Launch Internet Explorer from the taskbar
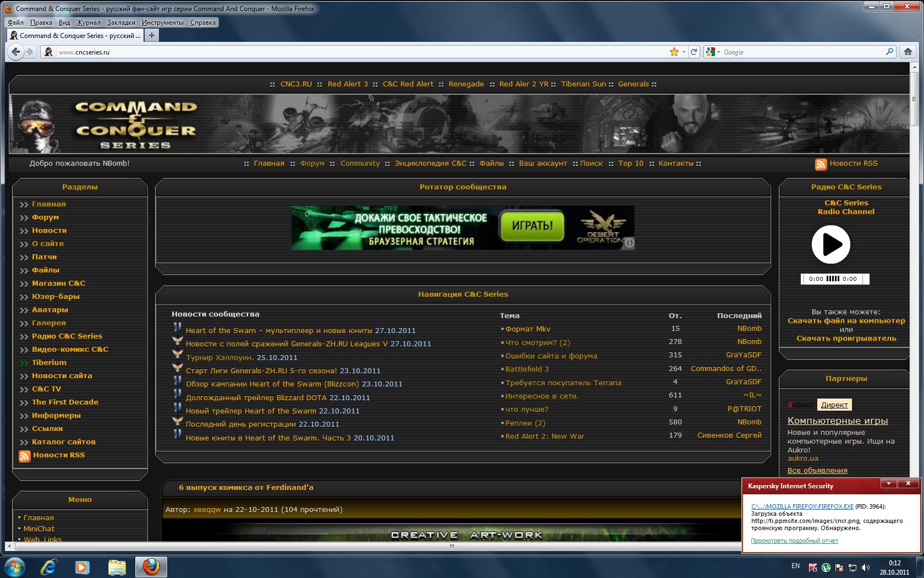Image resolution: width=924 pixels, height=578 pixels. [x=49, y=566]
